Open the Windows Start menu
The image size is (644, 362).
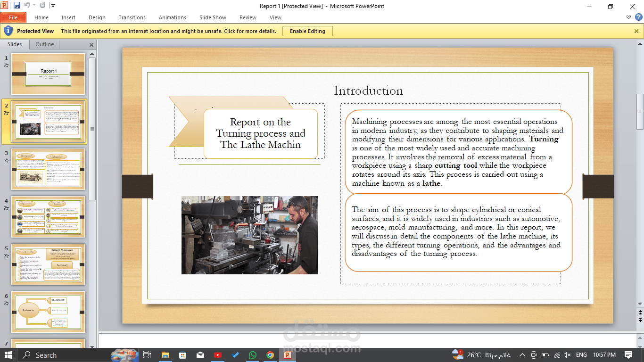(x=9, y=355)
